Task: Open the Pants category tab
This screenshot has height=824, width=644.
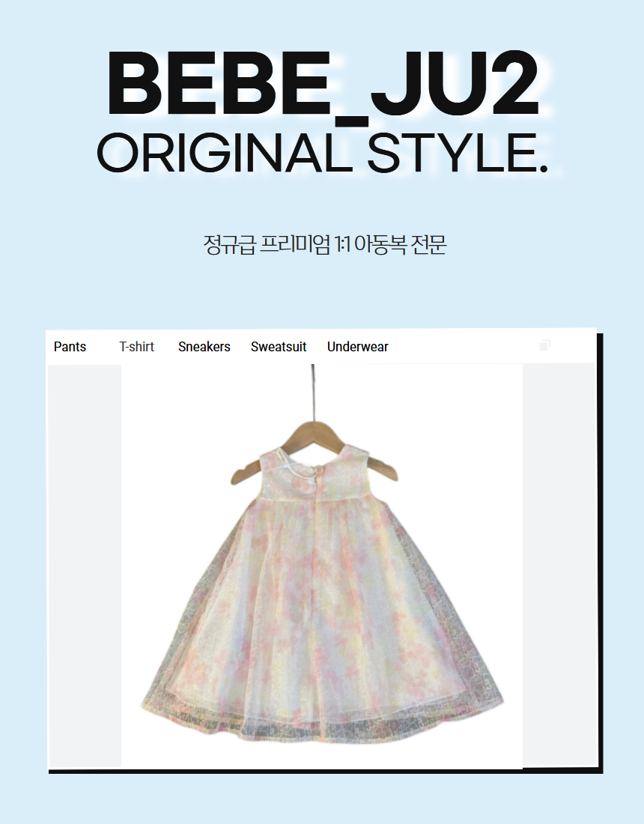Action: coord(70,347)
